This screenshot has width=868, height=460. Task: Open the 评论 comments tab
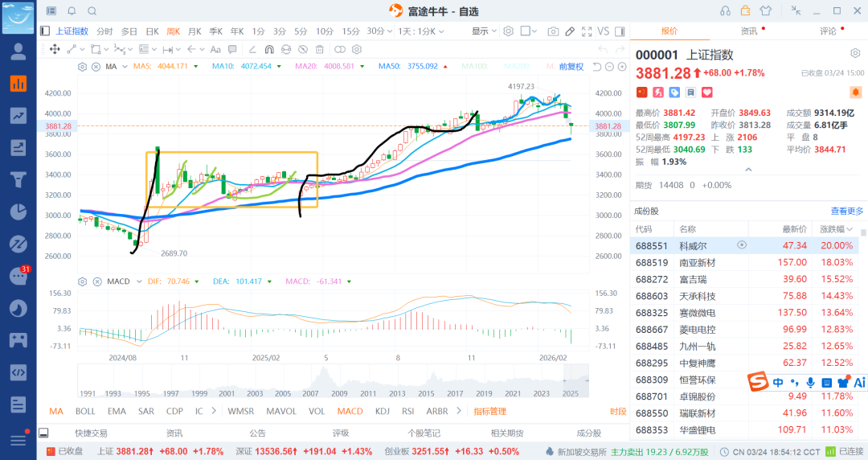[x=828, y=31]
